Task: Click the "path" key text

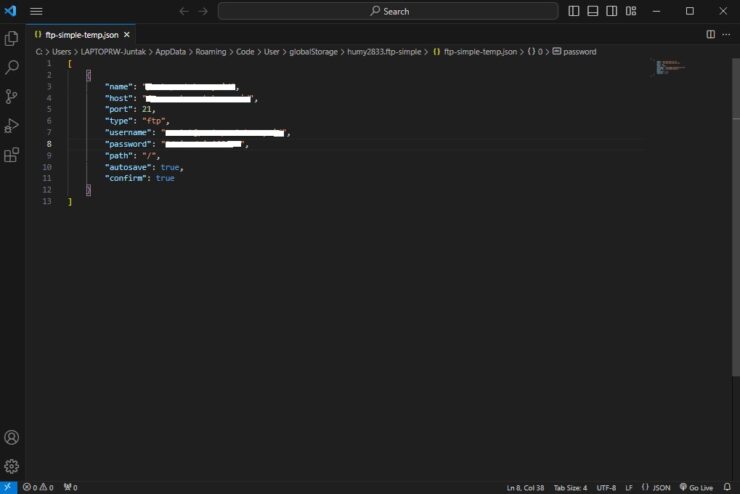Action: tap(118, 155)
